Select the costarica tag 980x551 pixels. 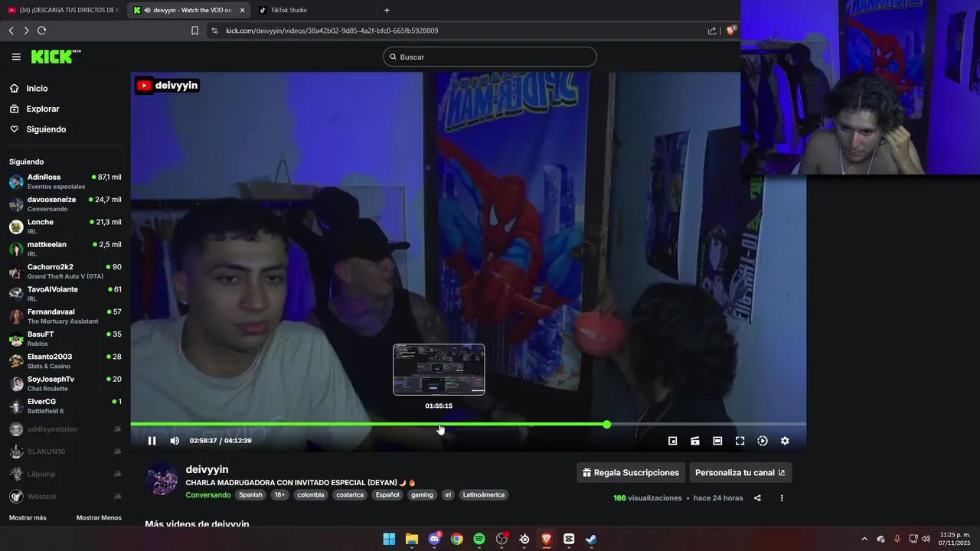point(350,495)
